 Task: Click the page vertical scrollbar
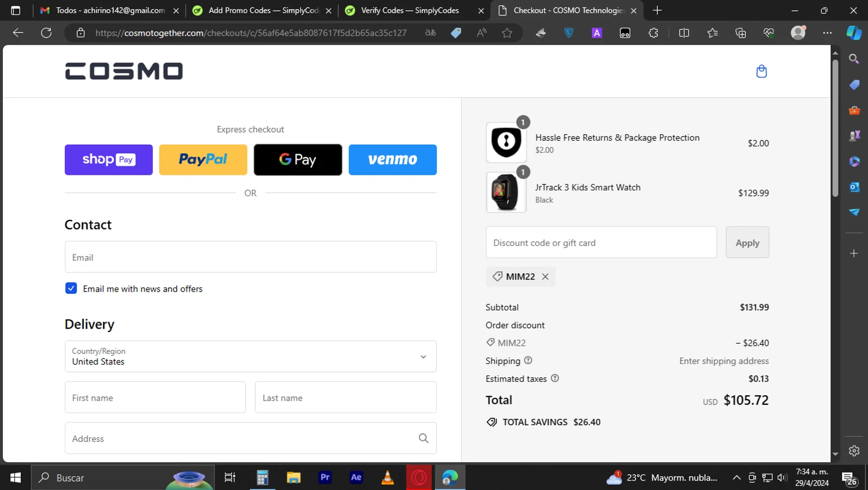click(x=835, y=127)
